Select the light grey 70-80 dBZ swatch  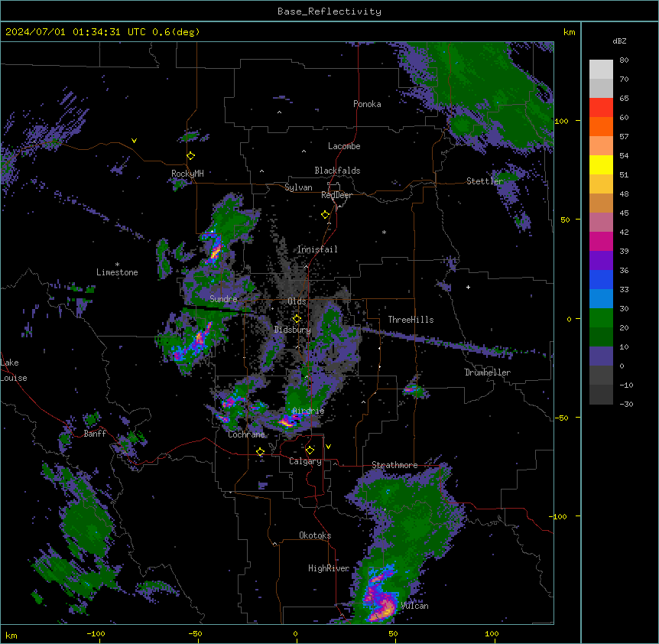[601, 70]
